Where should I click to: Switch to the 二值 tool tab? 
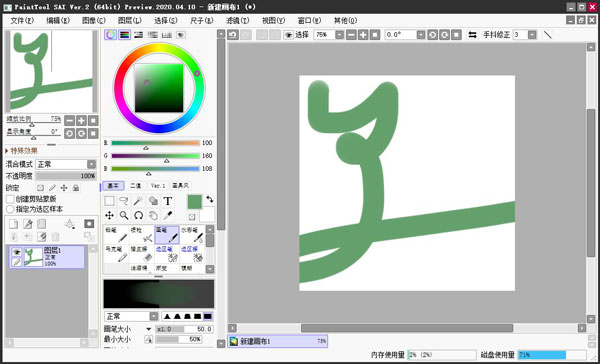135,186
